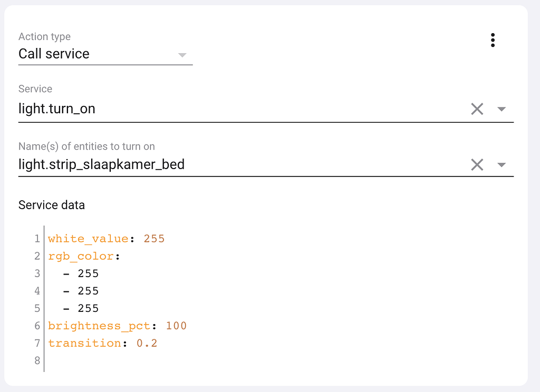This screenshot has height=392, width=540.
Task: Place cursor on empty line 8
Action: pos(63,360)
